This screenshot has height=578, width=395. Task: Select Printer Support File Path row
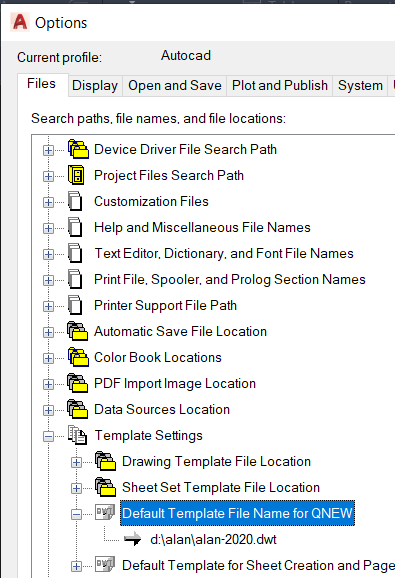coord(165,305)
